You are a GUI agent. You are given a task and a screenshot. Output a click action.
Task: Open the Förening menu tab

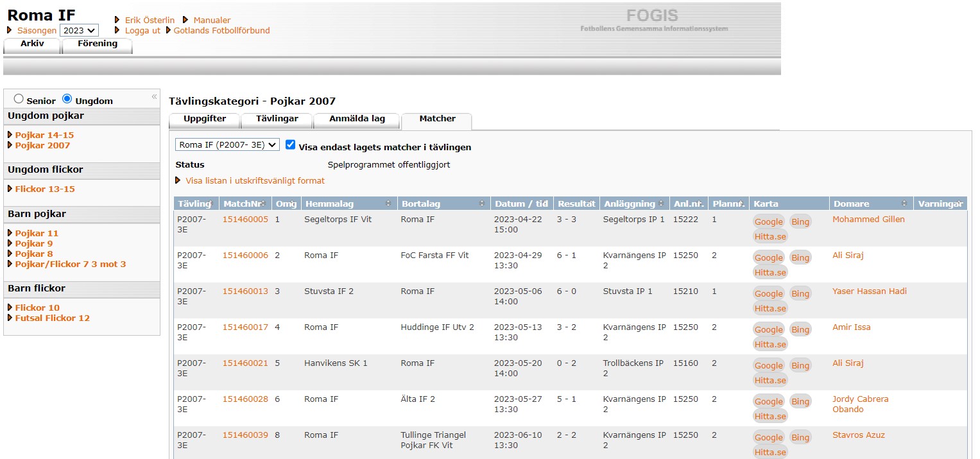98,44
